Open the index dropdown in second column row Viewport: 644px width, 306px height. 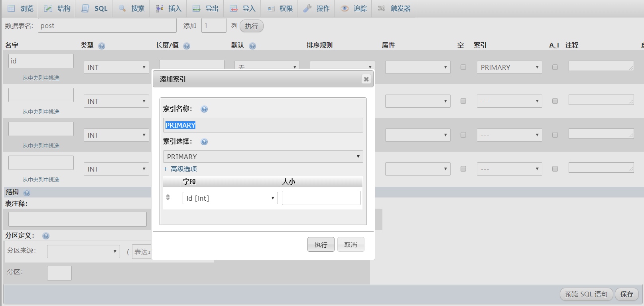tap(510, 101)
